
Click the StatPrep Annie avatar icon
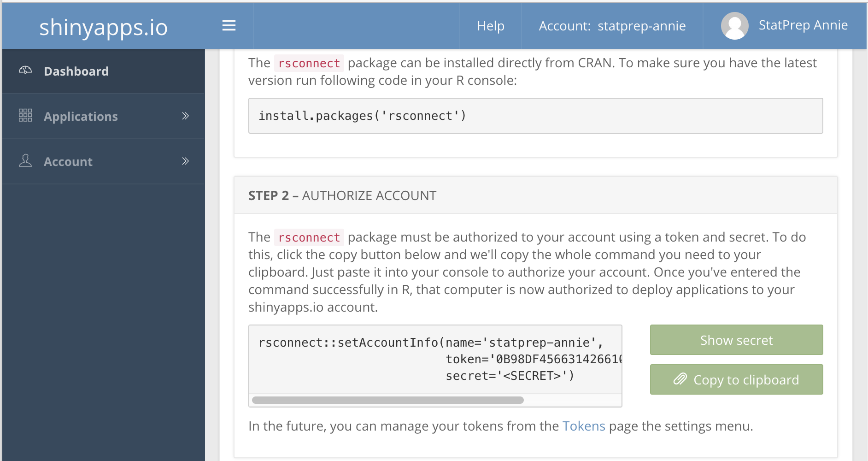(x=734, y=26)
